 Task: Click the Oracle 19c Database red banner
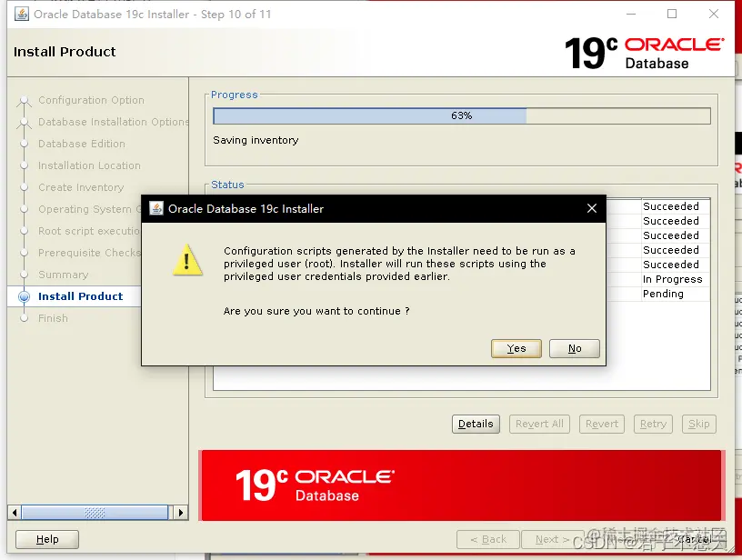pos(461,485)
